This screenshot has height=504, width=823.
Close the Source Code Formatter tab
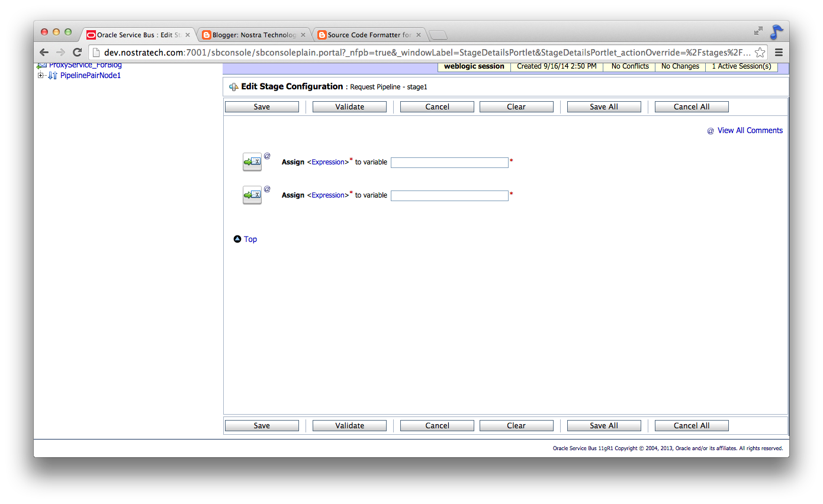point(419,35)
